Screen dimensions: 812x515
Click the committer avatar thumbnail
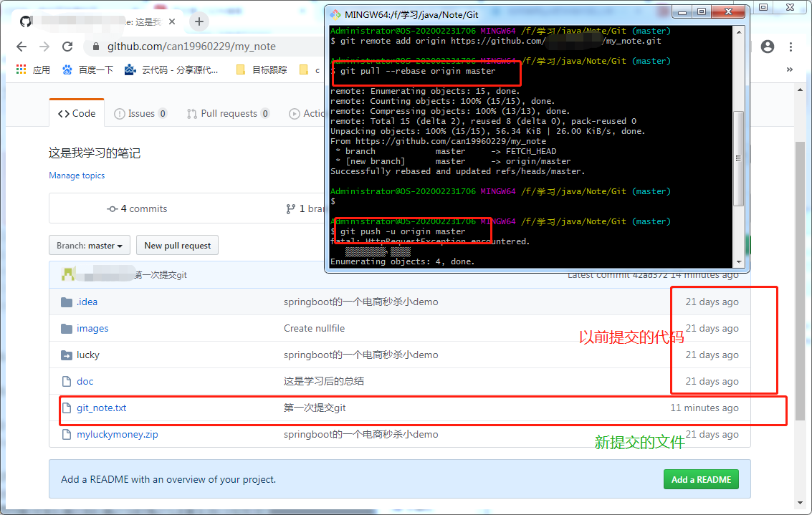point(68,274)
